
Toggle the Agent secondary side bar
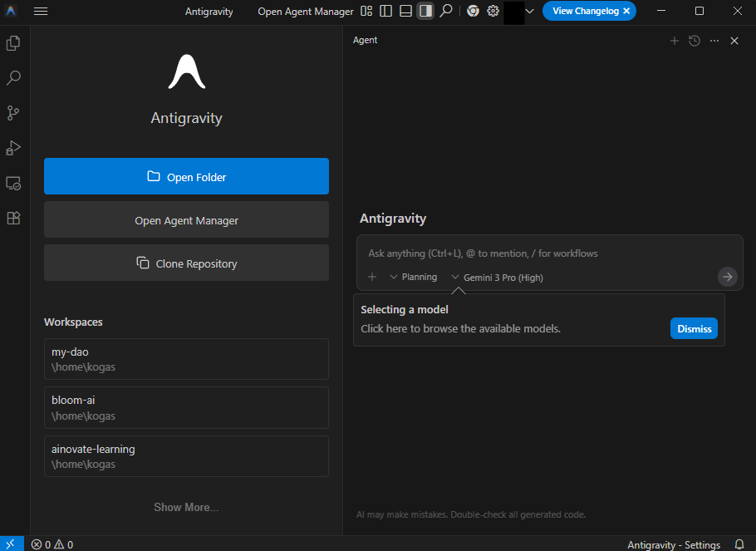pos(425,11)
